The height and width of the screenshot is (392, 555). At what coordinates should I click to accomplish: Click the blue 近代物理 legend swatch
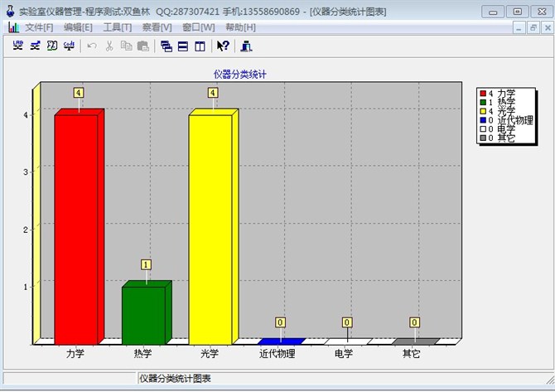click(x=483, y=120)
